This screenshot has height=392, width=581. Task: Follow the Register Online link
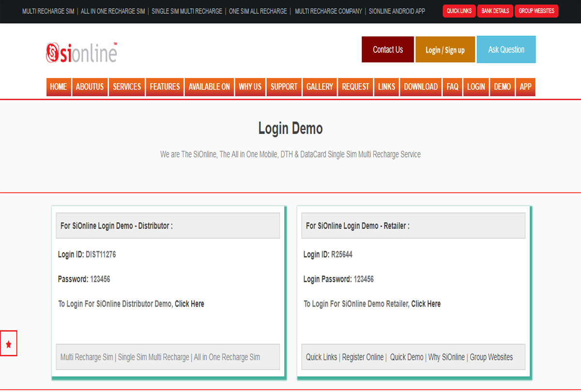coord(363,357)
